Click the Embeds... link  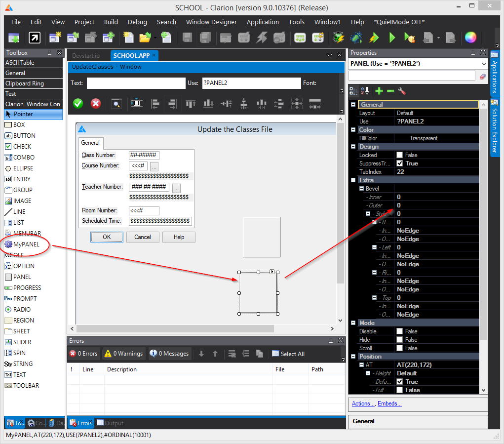tap(389, 404)
